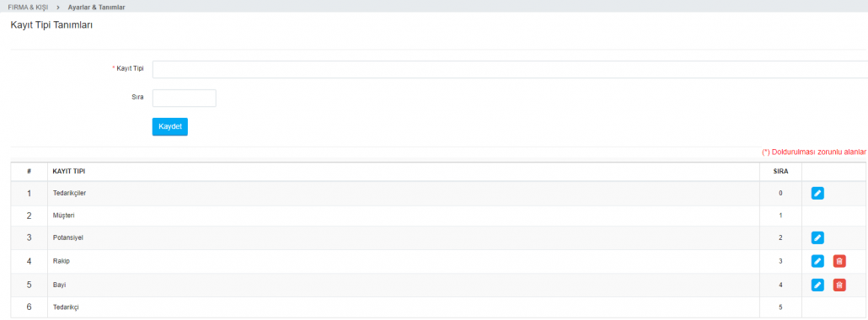Click the edit pencil for Rakip

(817, 261)
